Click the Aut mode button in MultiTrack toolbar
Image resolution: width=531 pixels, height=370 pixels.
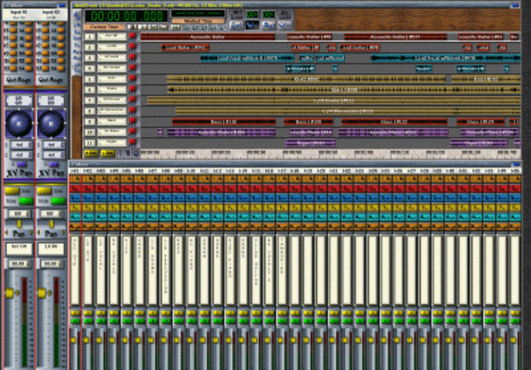[268, 25]
